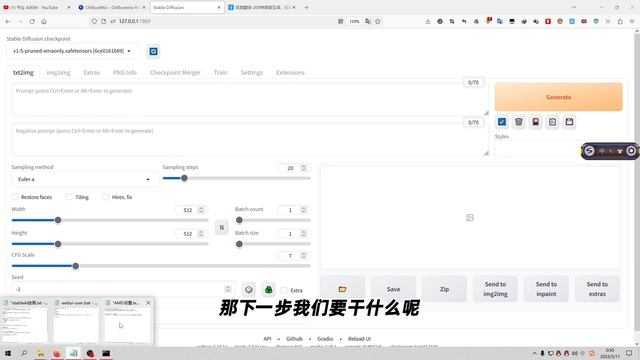Switch to the PNG Info tab
Image resolution: width=640 pixels, height=360 pixels.
pos(124,73)
